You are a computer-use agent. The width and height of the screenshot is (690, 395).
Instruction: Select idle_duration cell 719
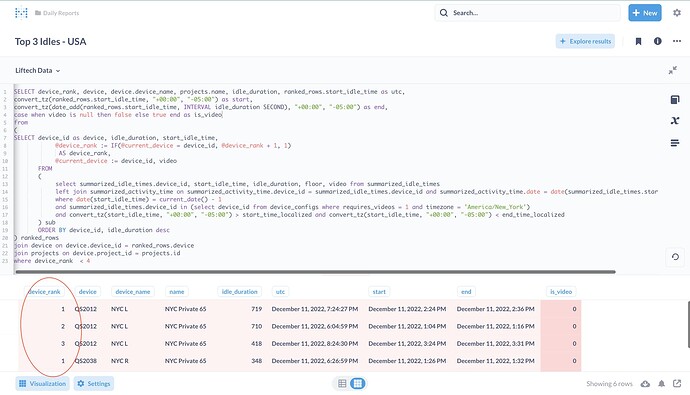click(x=257, y=309)
